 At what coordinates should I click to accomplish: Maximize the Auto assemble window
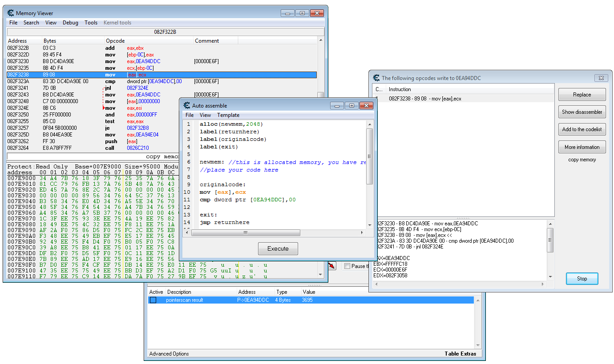click(351, 106)
